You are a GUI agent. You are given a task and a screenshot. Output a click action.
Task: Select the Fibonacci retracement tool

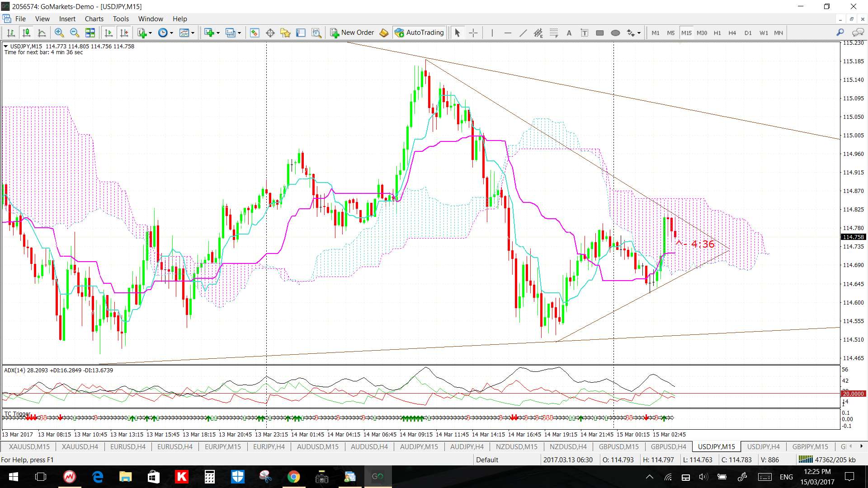click(554, 33)
